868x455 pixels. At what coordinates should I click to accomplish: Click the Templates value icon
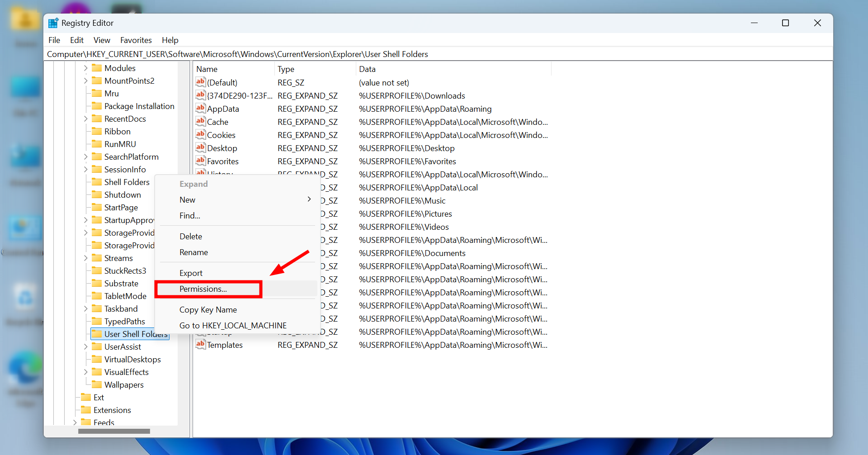coord(200,344)
